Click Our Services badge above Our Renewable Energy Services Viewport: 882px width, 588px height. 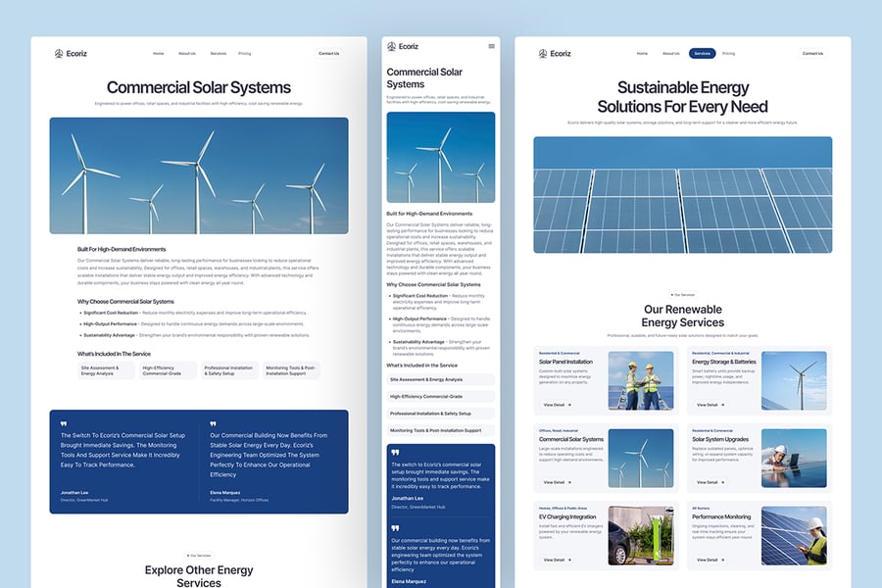[682, 294]
